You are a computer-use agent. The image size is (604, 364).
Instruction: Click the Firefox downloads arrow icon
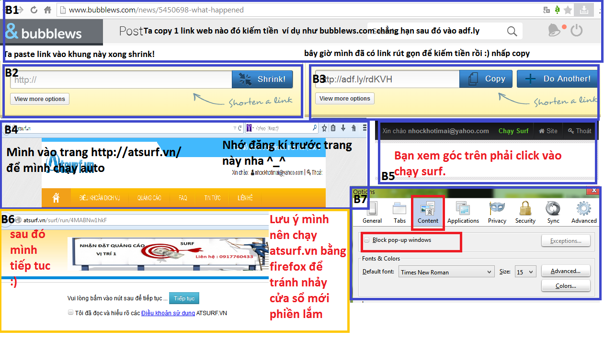click(343, 128)
